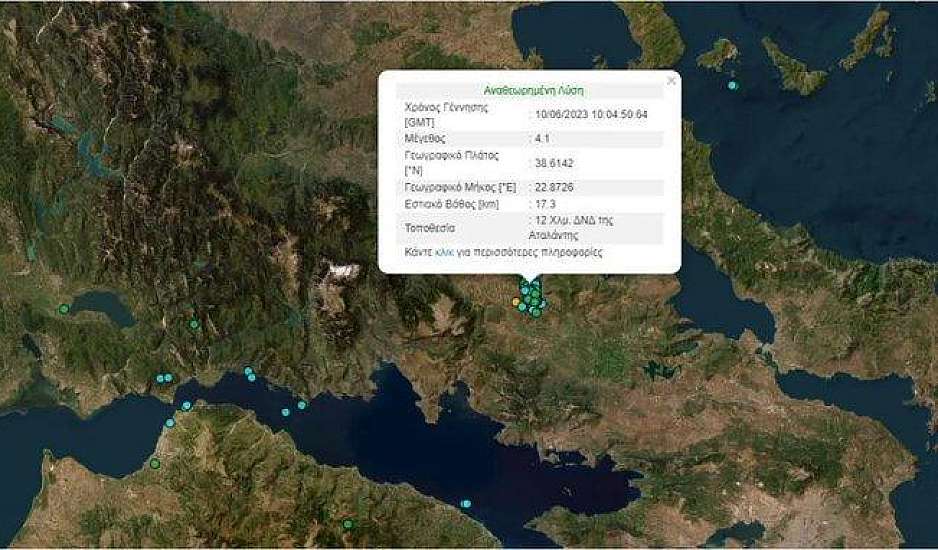Click the cyan marker in the southeastern gulf waters
Image resolution: width=938 pixels, height=550 pixels.
tap(466, 503)
